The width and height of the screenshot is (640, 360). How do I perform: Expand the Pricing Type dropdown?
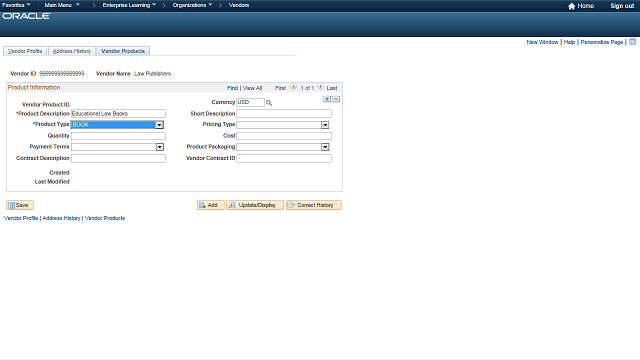(325, 125)
